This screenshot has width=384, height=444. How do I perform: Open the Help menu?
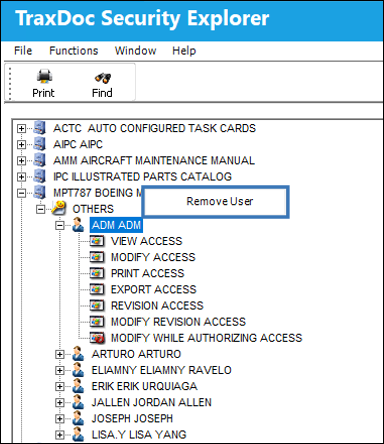184,51
